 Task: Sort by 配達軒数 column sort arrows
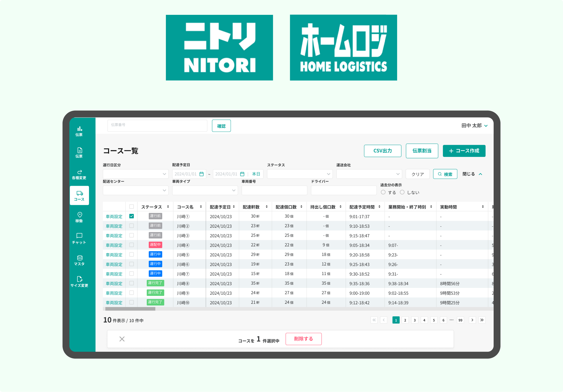(x=267, y=207)
